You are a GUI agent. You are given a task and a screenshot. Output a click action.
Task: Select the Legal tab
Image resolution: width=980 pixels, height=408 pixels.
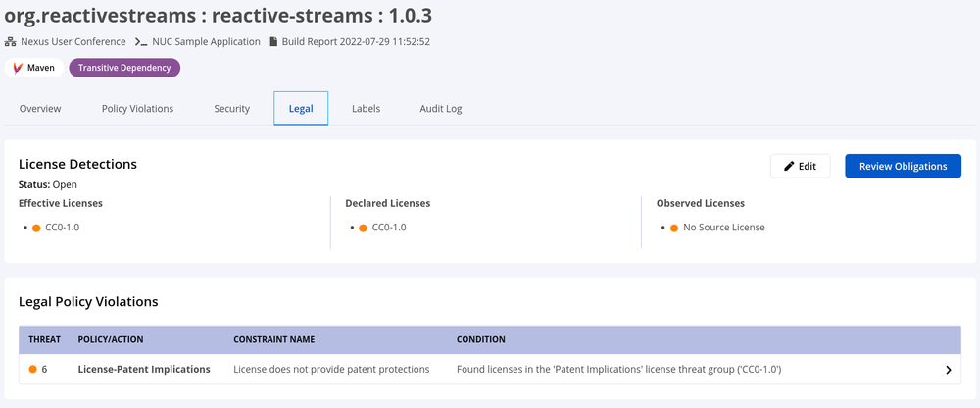tap(301, 109)
